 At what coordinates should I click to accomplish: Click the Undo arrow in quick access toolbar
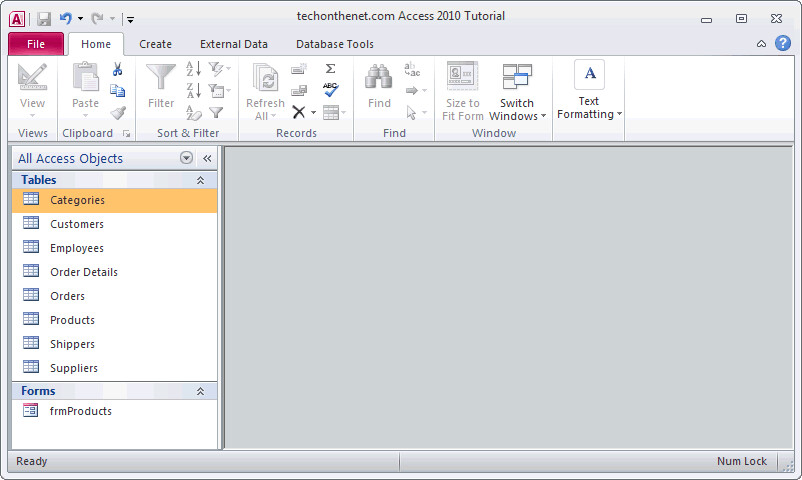click(65, 19)
